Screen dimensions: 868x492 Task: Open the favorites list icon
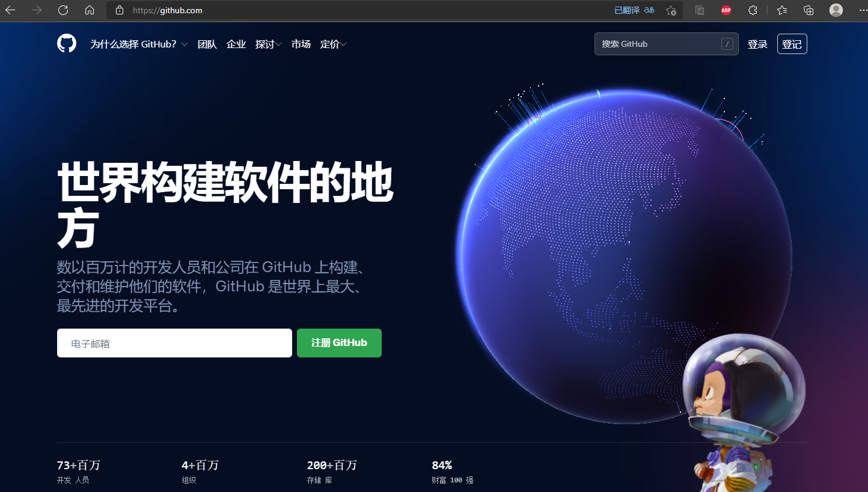[x=781, y=10]
